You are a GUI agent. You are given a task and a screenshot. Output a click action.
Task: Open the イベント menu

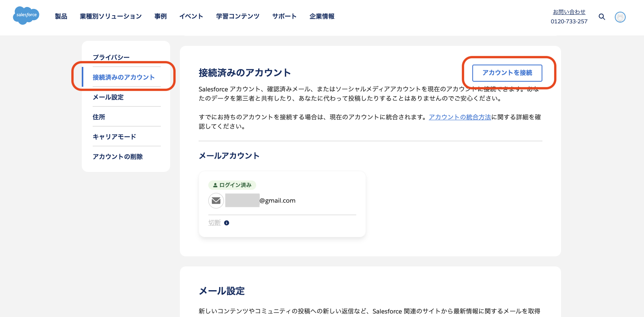click(191, 16)
